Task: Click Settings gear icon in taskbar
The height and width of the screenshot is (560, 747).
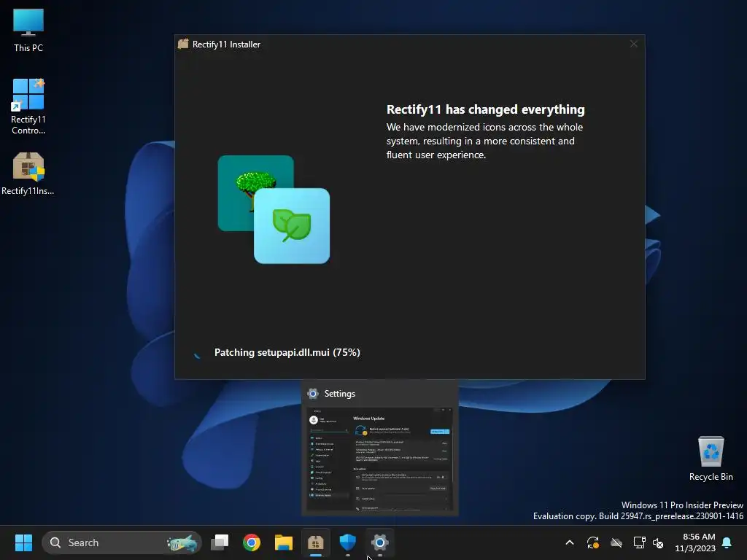Action: (x=379, y=542)
